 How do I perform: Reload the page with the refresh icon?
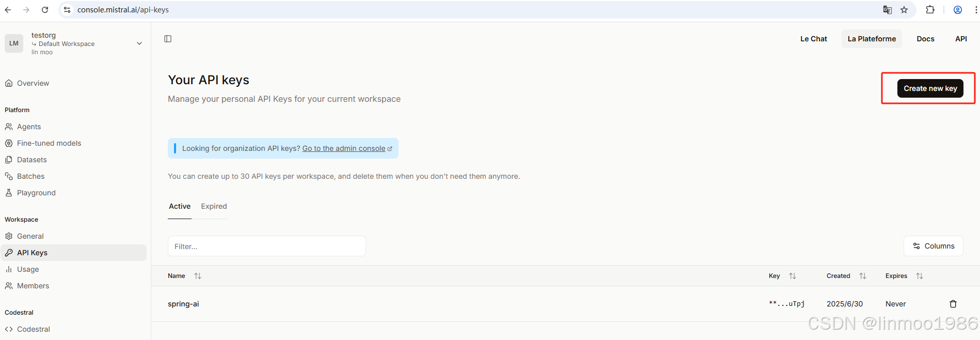tap(45, 10)
